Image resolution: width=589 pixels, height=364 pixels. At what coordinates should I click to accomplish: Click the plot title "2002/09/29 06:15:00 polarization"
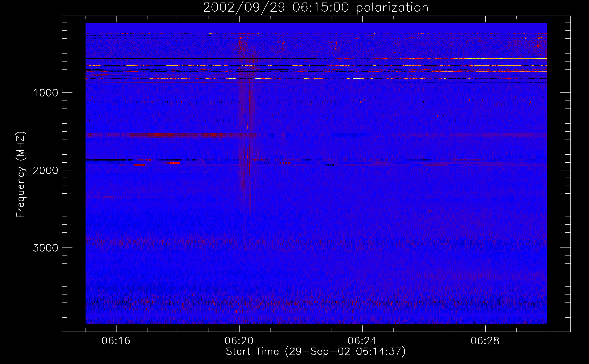(x=316, y=8)
